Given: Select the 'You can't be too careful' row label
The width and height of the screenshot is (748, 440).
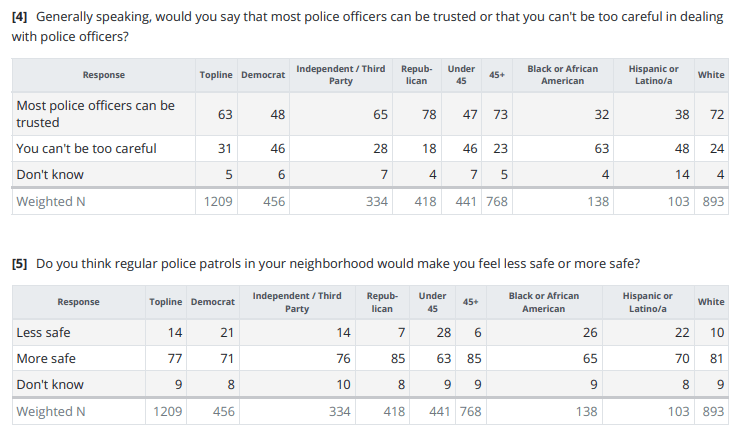Looking at the screenshot, I should point(86,148).
